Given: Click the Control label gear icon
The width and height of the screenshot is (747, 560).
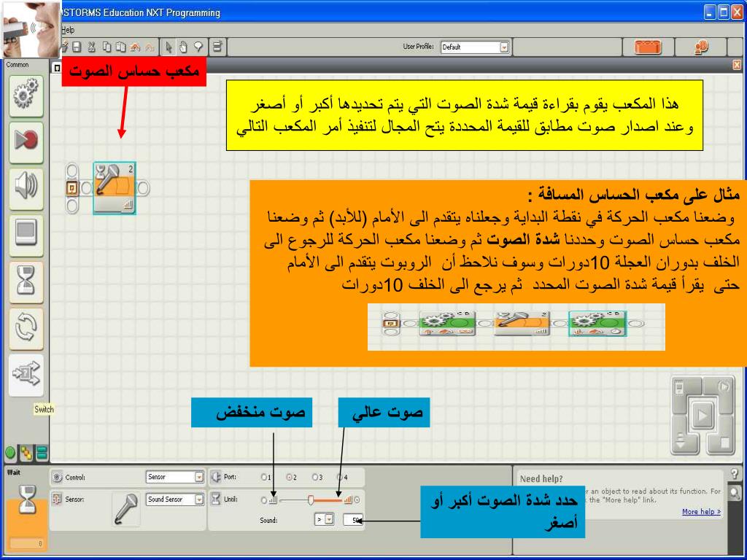Looking at the screenshot, I should click(x=57, y=477).
